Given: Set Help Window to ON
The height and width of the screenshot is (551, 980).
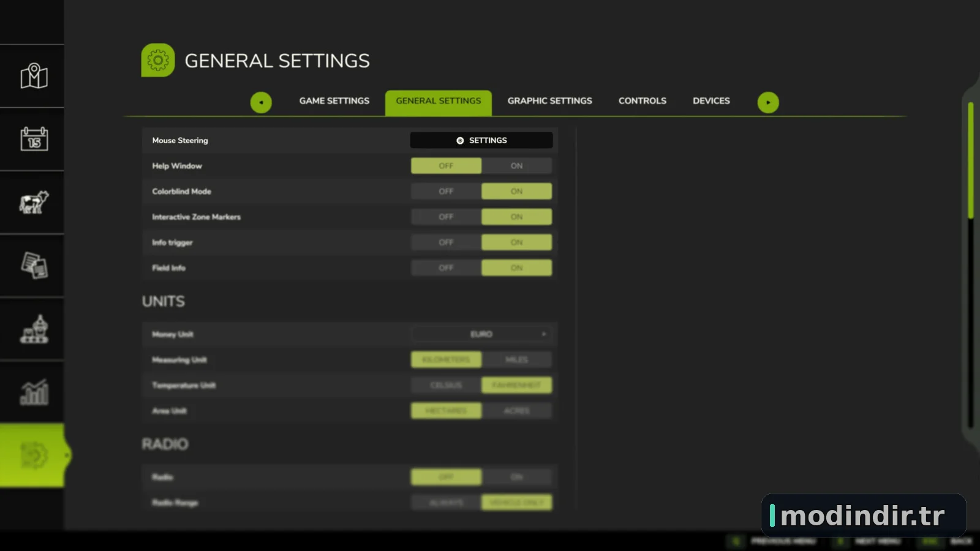Looking at the screenshot, I should (x=517, y=166).
